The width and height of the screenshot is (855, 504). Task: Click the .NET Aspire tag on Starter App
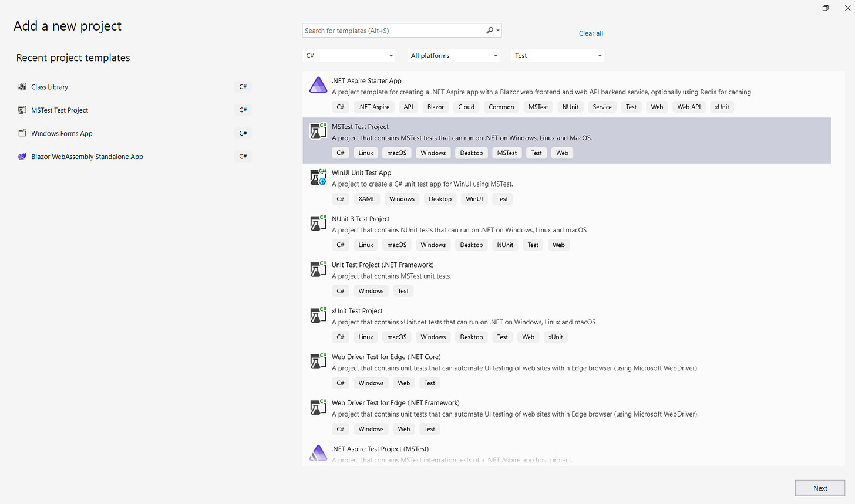click(374, 107)
